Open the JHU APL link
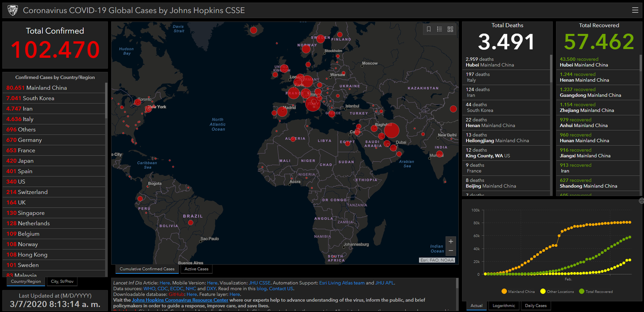This screenshot has width=644, height=312. (385, 283)
